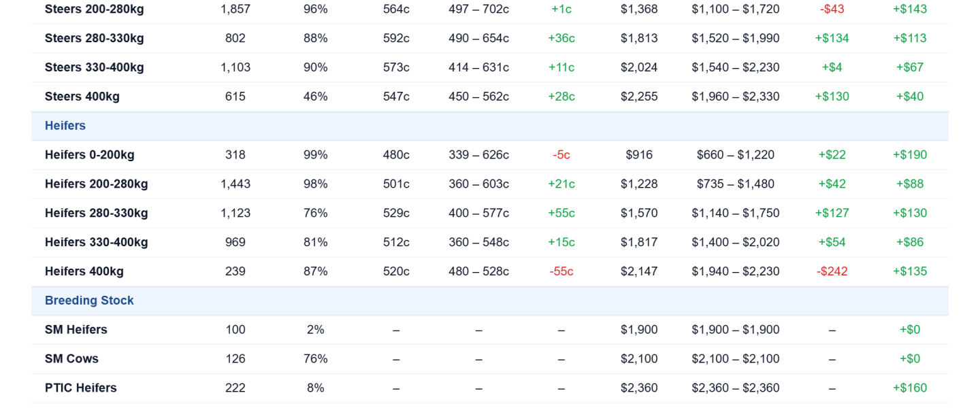Open the Steers 280-330kg row label
The width and height of the screenshot is (980, 408).
[x=95, y=39]
